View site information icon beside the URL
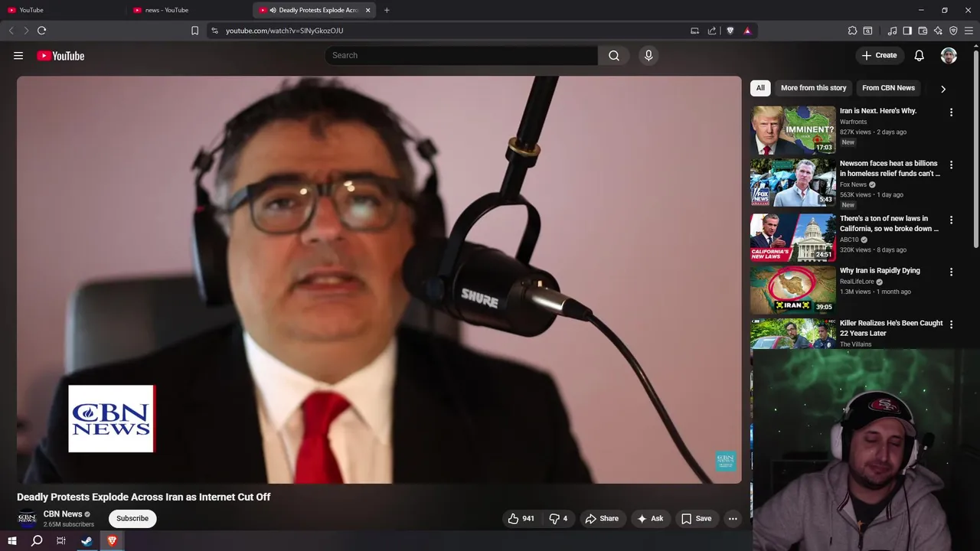980x551 pixels. (x=214, y=31)
